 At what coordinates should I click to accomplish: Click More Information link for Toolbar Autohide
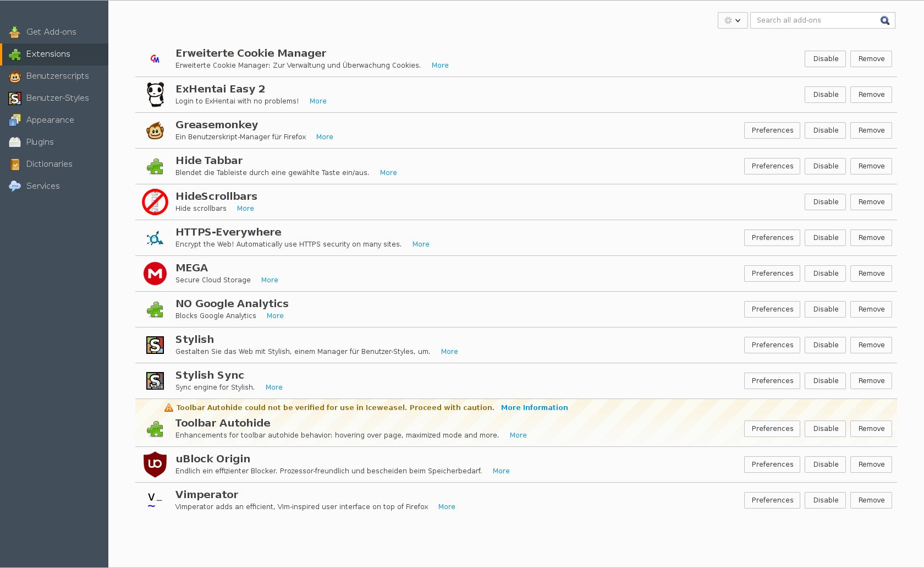[x=534, y=408]
